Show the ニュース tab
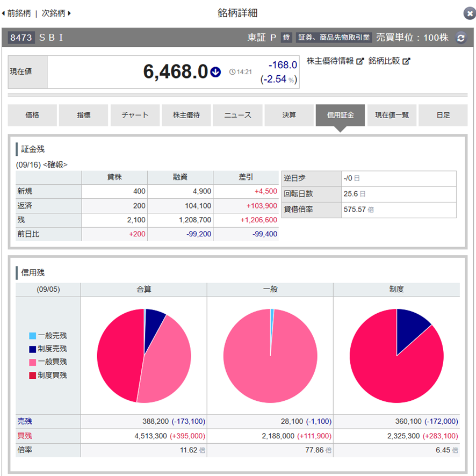Screen dimensions: 476x476 tap(237, 115)
